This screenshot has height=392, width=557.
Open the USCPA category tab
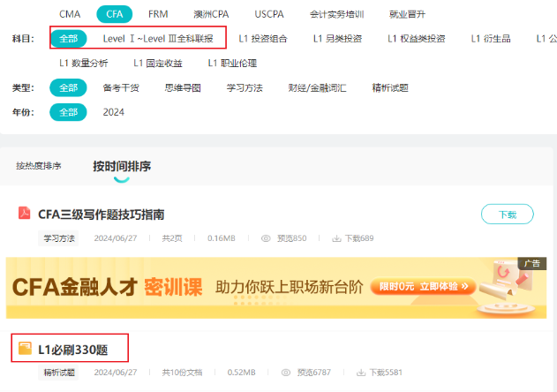point(269,14)
